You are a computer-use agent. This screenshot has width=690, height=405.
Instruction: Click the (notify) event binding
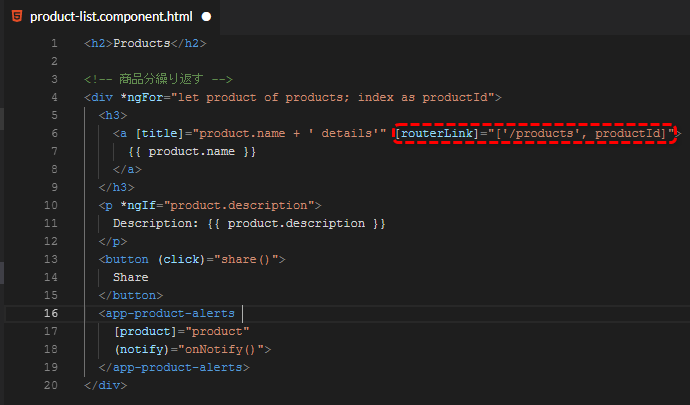pos(142,350)
